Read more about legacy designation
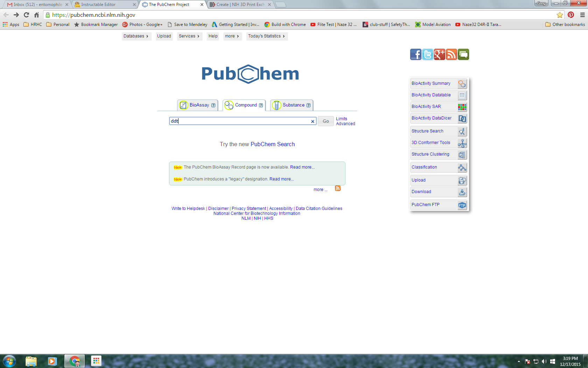 point(282,179)
